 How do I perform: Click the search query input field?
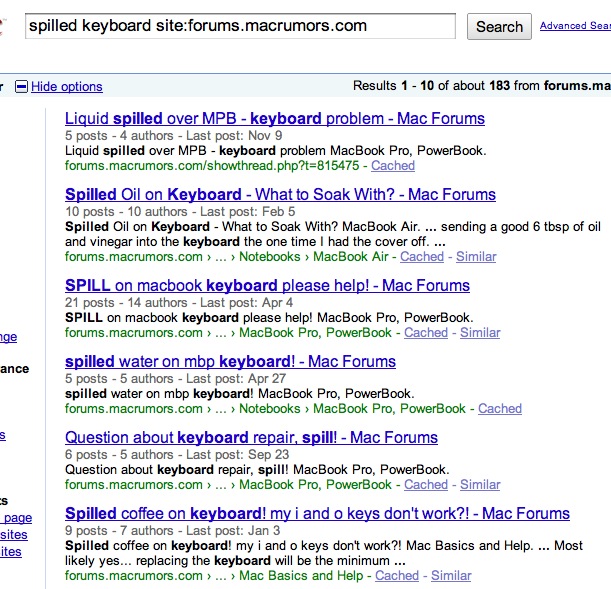(x=240, y=26)
